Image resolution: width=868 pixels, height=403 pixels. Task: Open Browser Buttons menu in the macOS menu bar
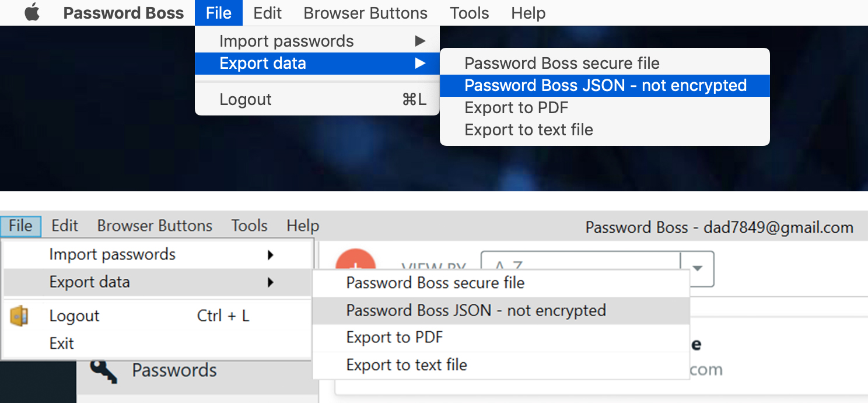(x=365, y=13)
